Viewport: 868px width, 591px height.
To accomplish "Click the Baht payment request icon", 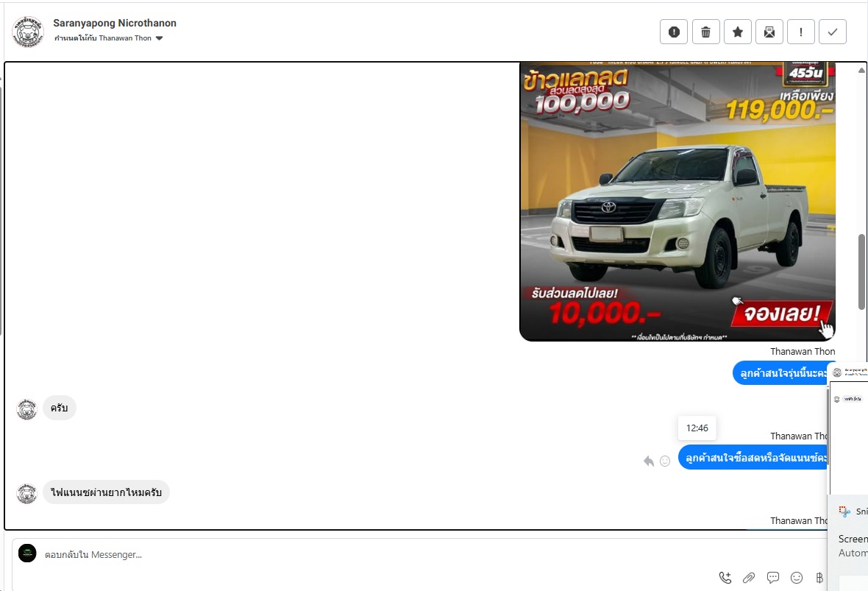I will [x=819, y=578].
